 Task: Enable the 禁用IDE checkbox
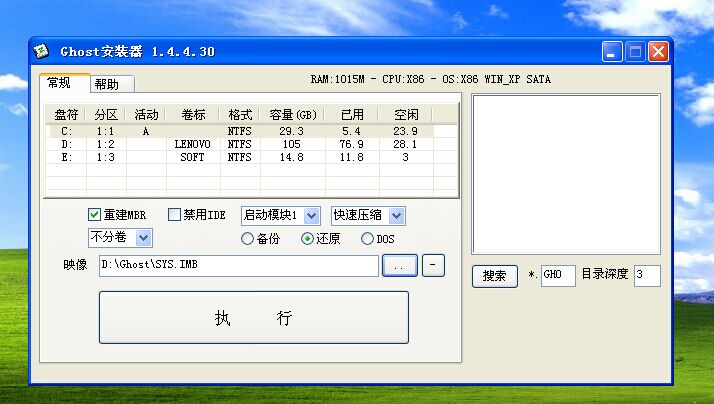(174, 214)
